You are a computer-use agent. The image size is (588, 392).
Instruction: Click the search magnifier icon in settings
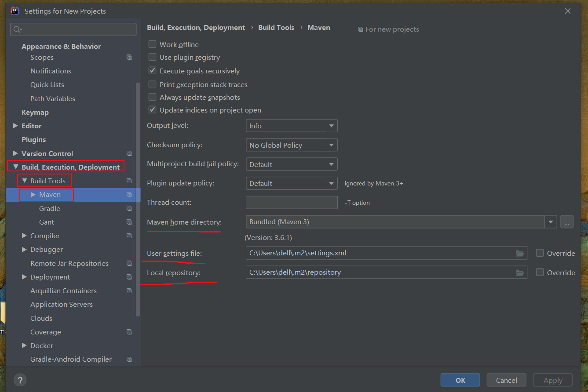[18, 29]
